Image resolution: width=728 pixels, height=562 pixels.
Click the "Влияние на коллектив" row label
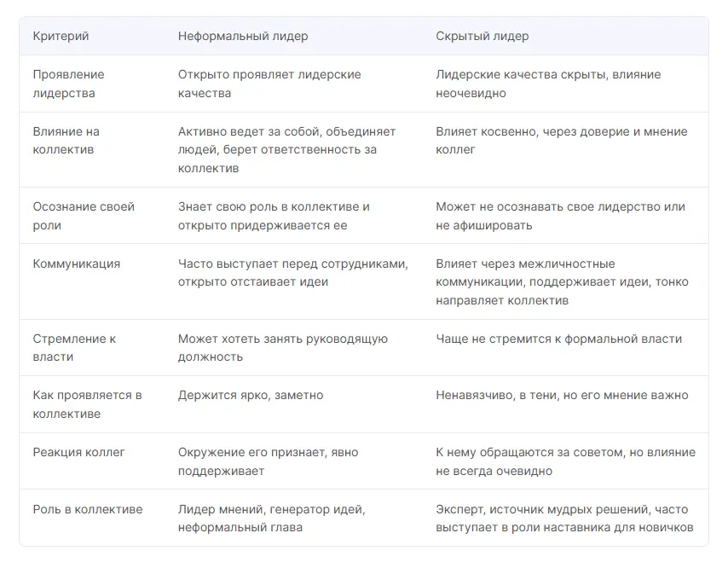[x=66, y=141]
